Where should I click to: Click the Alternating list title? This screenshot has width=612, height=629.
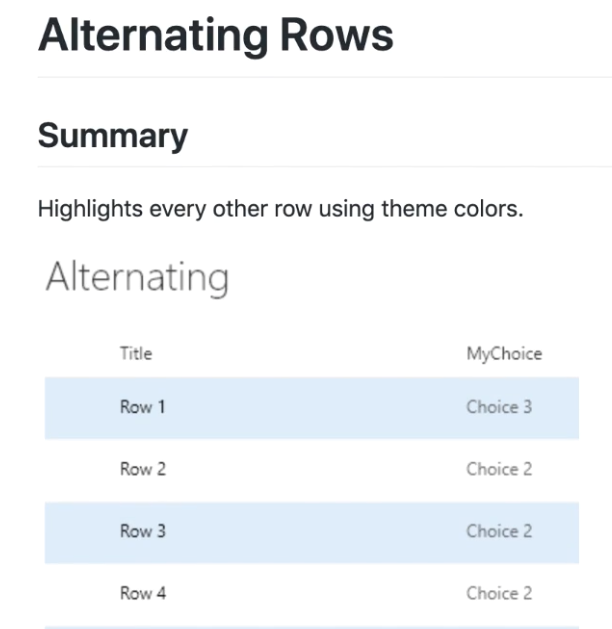click(x=137, y=278)
